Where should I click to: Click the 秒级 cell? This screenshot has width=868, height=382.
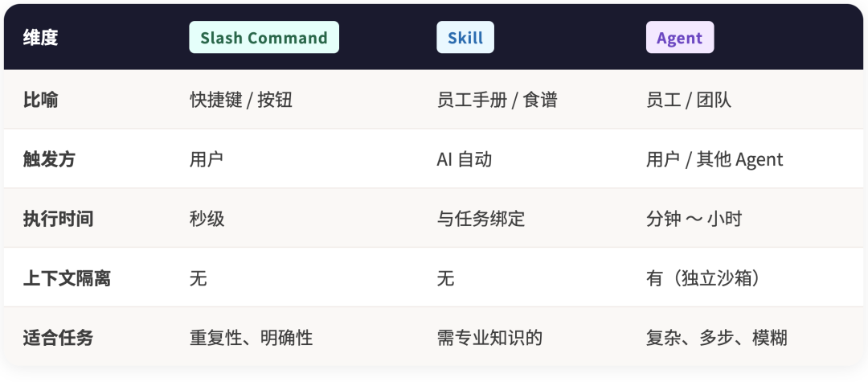[x=207, y=218]
